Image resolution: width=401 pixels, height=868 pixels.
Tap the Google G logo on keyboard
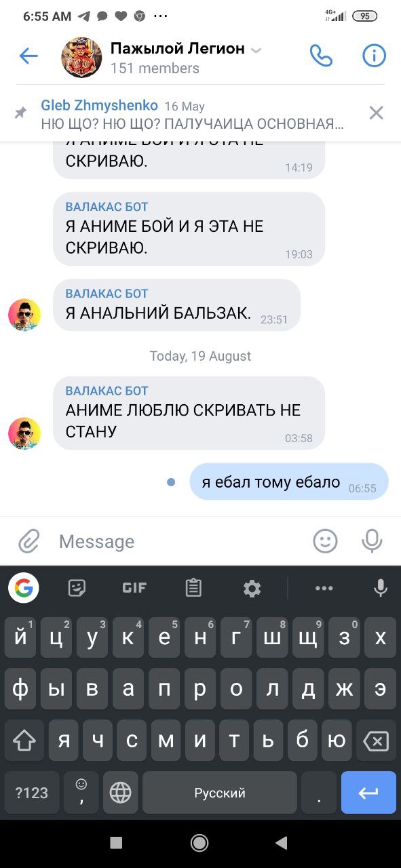24,588
